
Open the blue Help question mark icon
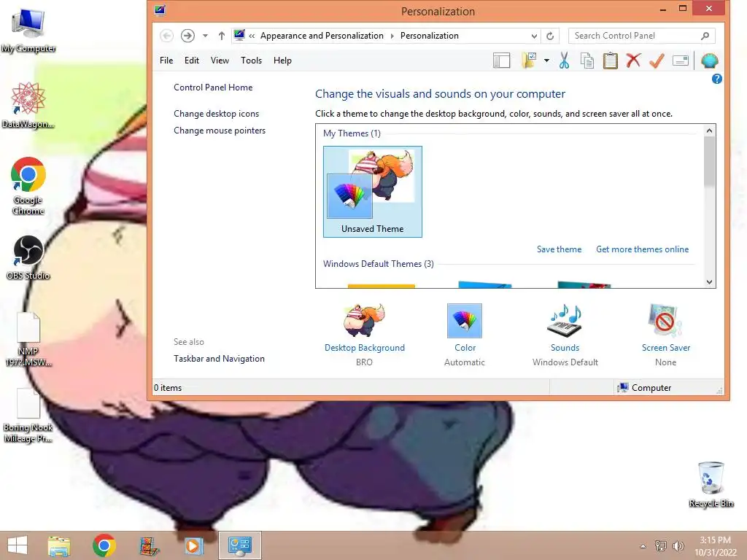pos(716,79)
